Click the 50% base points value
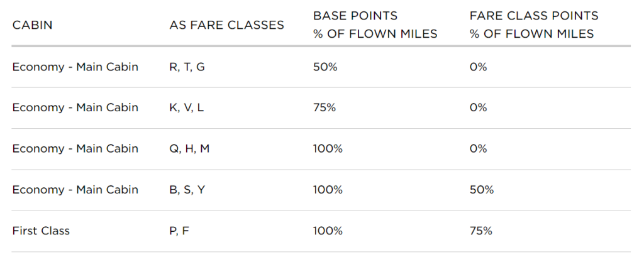 (325, 67)
